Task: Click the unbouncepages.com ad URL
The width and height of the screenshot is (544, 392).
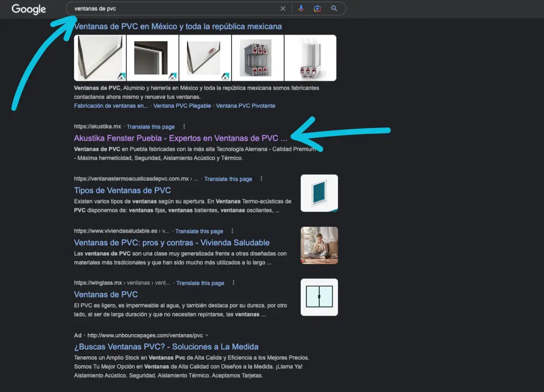Action: click(x=145, y=336)
